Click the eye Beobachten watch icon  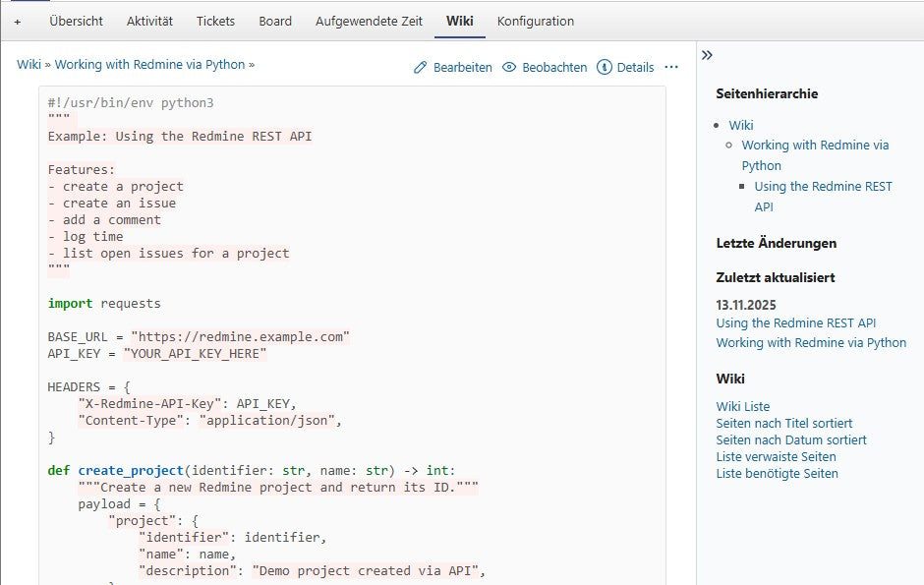(x=509, y=68)
